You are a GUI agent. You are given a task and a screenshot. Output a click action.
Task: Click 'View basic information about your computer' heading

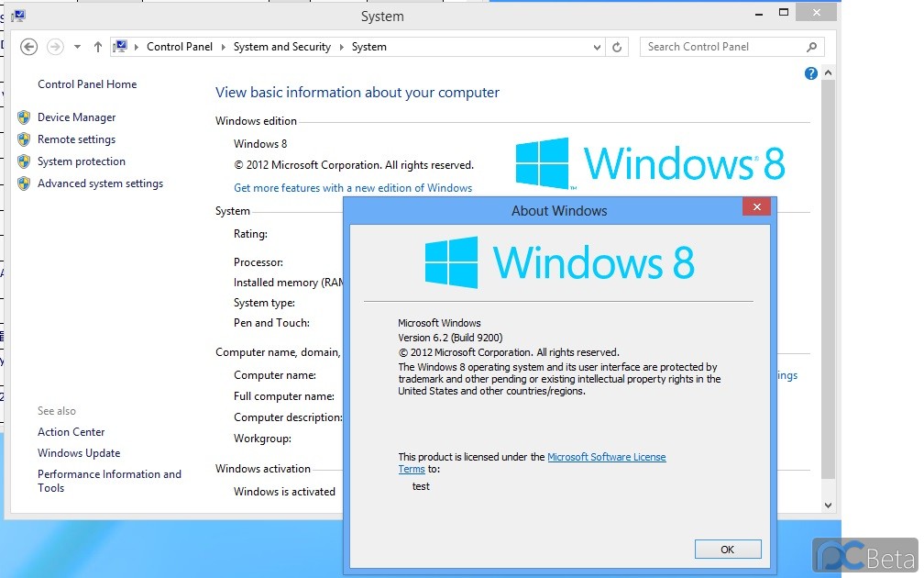tap(357, 93)
